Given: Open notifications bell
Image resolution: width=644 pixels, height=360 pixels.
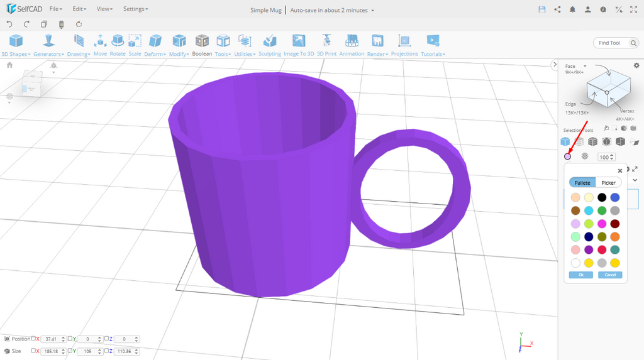Looking at the screenshot, I should coord(572,9).
